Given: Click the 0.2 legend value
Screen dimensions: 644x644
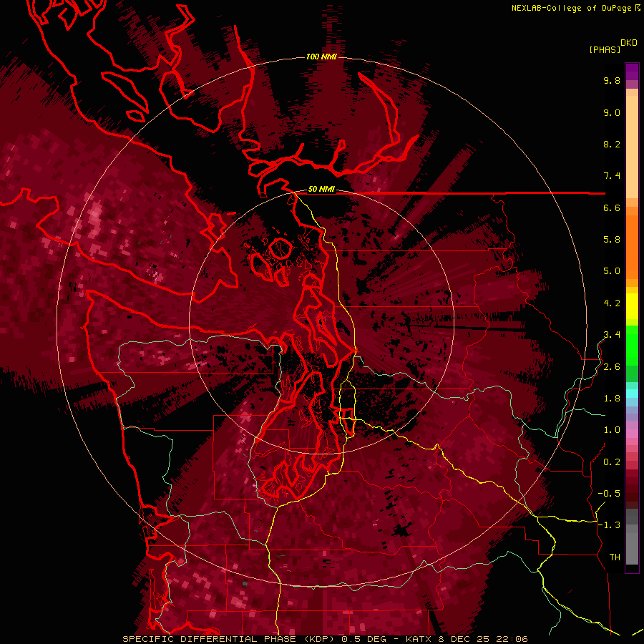Looking at the screenshot, I should 612,462.
